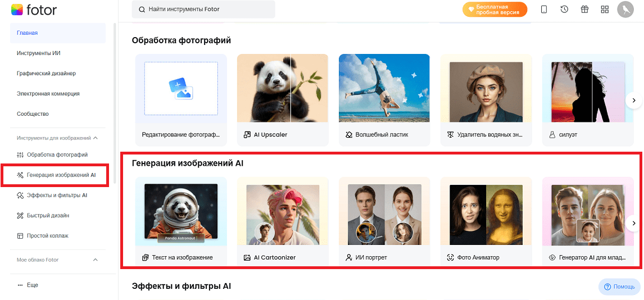The height and width of the screenshot is (300, 644).
Task: Click the photo editing upload placeholder box
Action: coord(181,89)
